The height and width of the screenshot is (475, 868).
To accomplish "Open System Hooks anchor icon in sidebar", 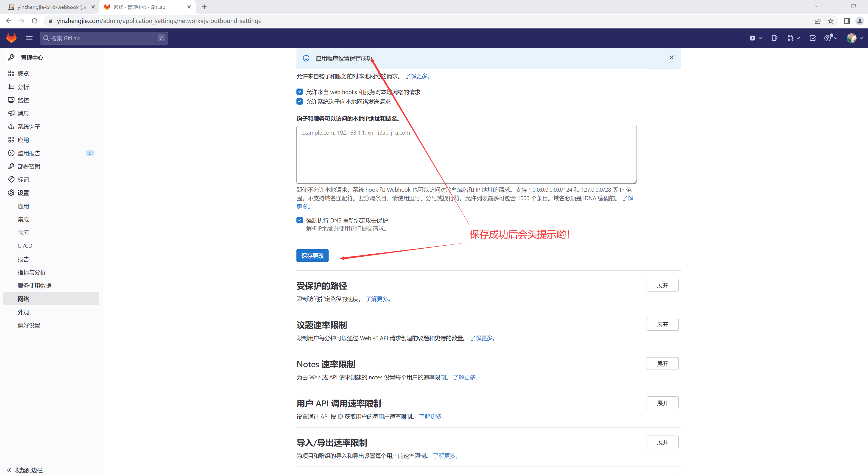I will tap(11, 127).
